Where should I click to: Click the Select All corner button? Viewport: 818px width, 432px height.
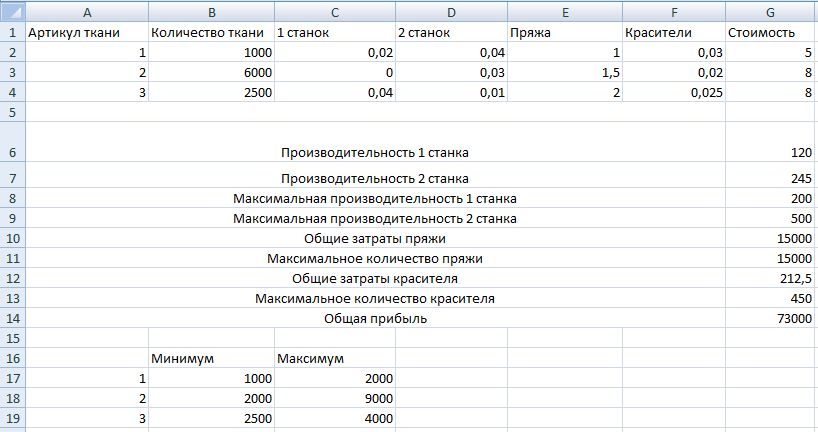point(13,11)
